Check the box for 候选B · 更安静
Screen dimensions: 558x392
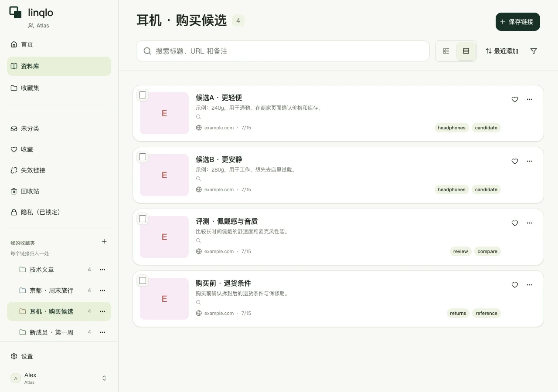coord(143,157)
